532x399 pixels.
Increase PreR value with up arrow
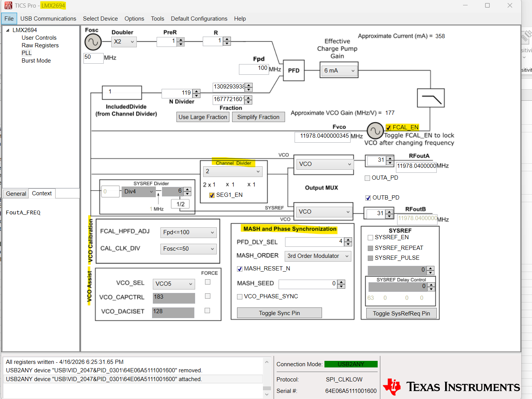coord(181,40)
